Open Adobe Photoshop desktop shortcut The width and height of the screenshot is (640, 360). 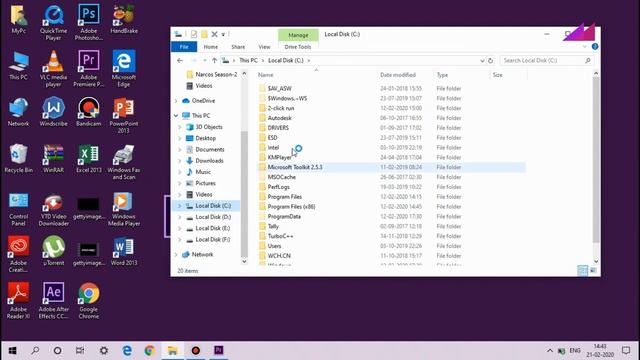pos(89,22)
